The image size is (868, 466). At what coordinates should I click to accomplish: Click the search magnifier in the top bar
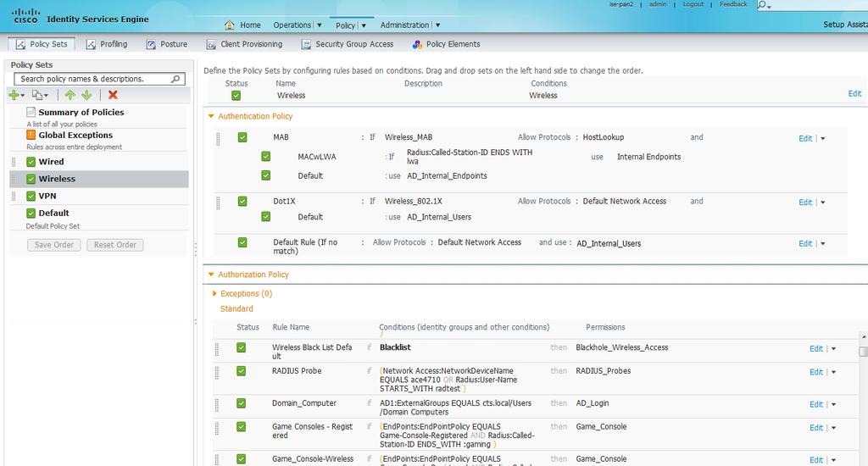(763, 5)
